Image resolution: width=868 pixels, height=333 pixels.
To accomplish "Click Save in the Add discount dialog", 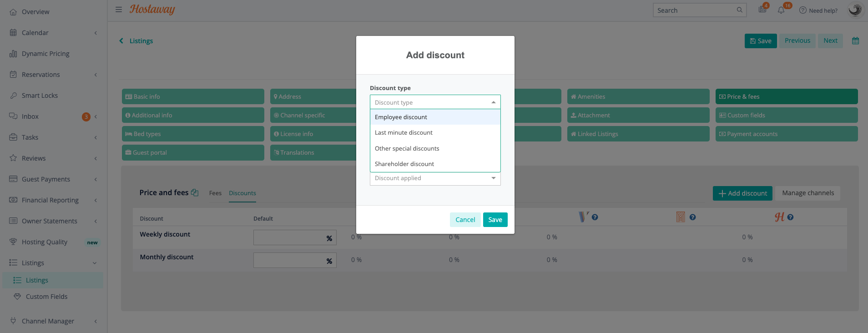I will click(x=495, y=220).
